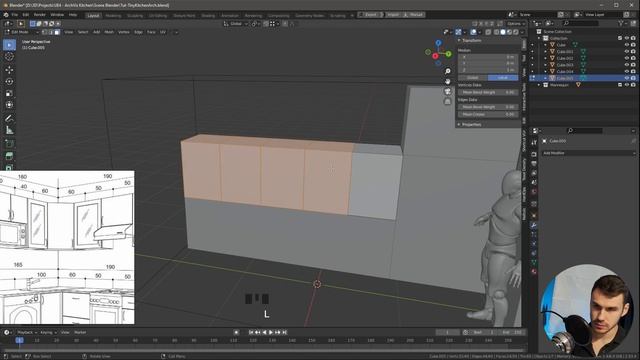
Task: Toggle perspective/orthographic grid icon in viewport
Action: (448, 101)
